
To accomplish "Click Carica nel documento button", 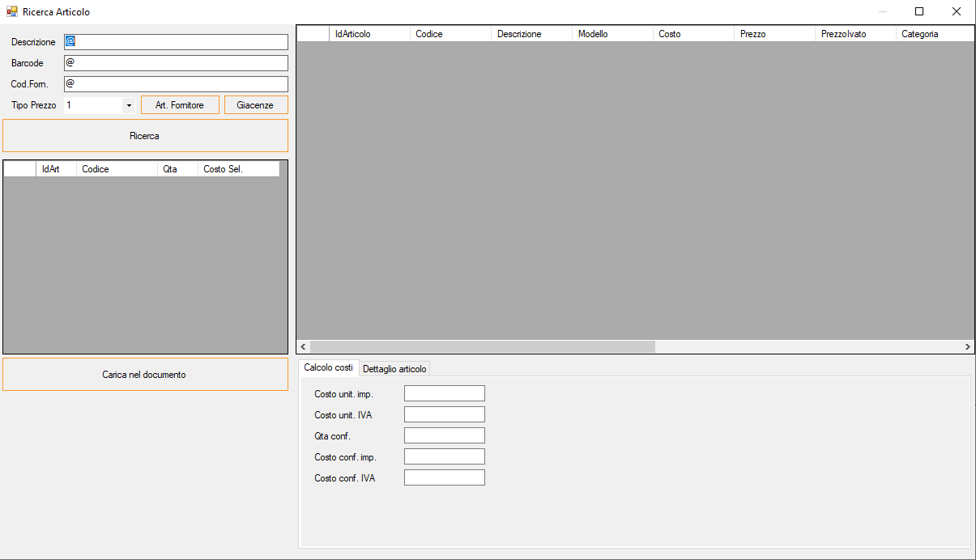I will [145, 375].
